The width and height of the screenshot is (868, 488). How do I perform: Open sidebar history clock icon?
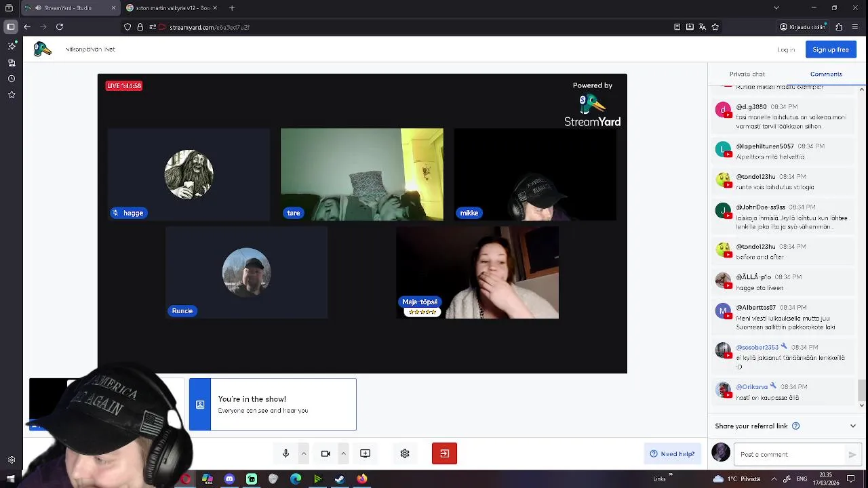point(12,79)
